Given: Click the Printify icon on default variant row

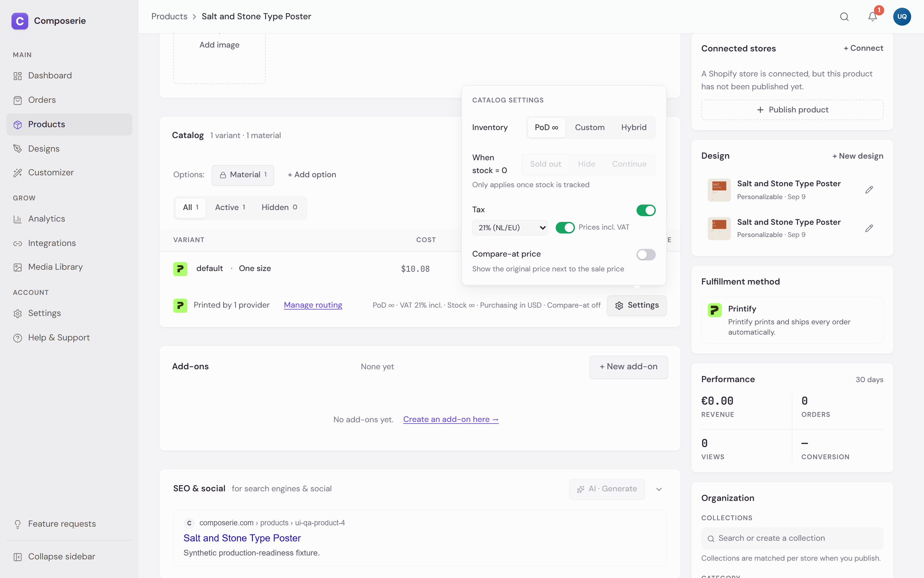Looking at the screenshot, I should (180, 269).
